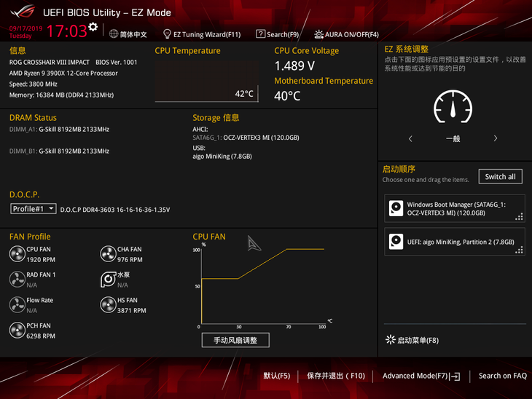Select the RAD FAN 1 fan icon
Image resolution: width=532 pixels, height=399 pixels.
tap(17, 280)
